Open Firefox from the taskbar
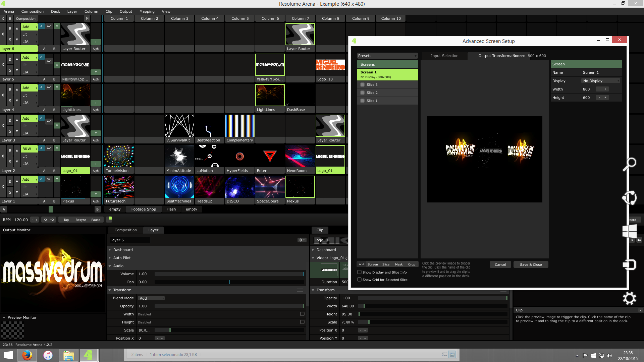 click(x=27, y=355)
